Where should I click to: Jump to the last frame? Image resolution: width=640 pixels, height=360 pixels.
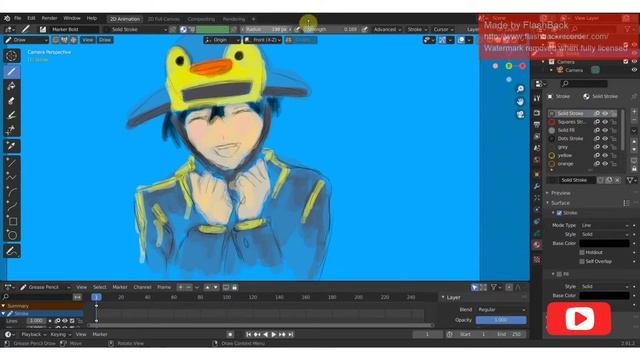pos(291,334)
